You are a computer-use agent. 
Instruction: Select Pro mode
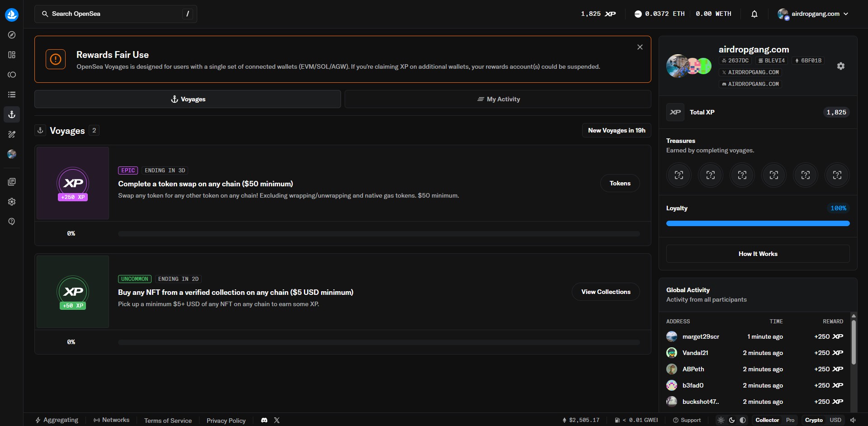click(790, 420)
